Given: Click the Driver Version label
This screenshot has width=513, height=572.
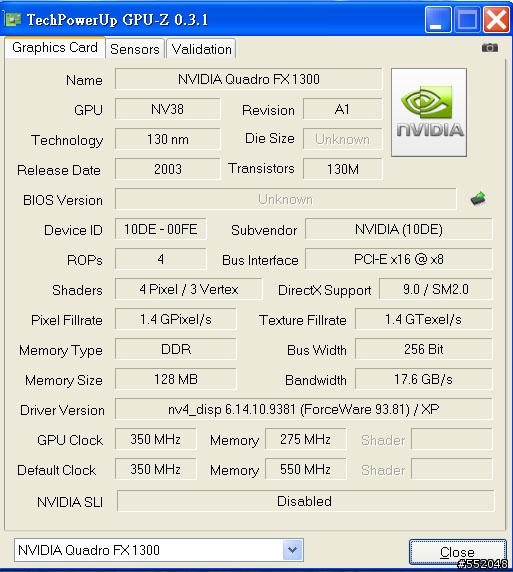Looking at the screenshot, I should pos(62,410).
